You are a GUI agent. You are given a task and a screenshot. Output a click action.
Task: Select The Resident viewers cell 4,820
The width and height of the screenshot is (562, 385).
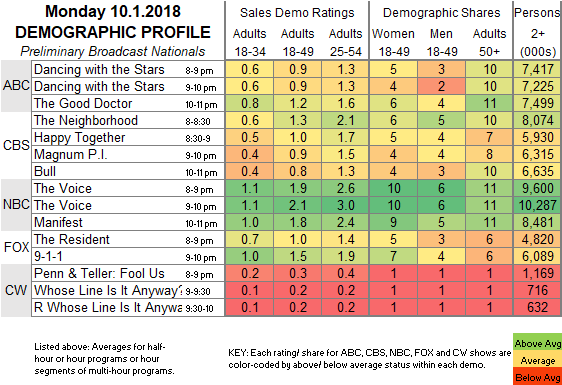[538, 239]
